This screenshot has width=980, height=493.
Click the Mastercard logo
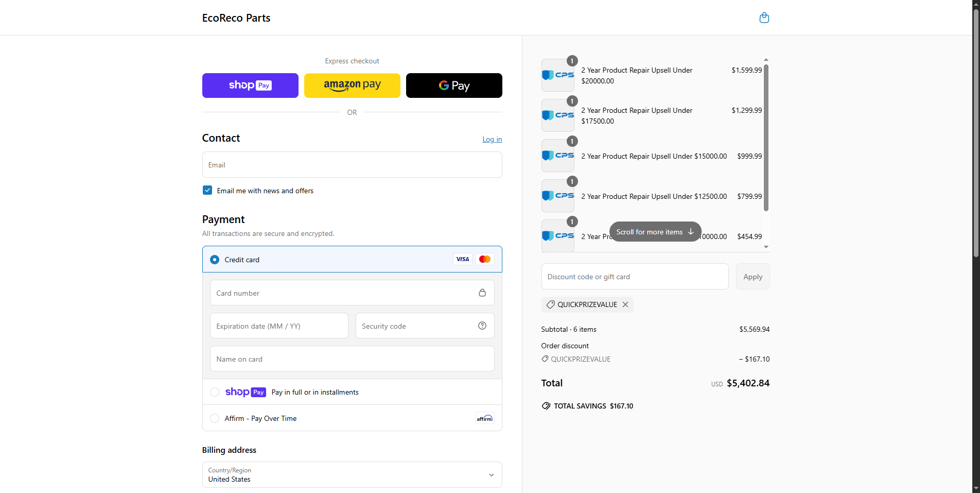pyautogui.click(x=485, y=259)
